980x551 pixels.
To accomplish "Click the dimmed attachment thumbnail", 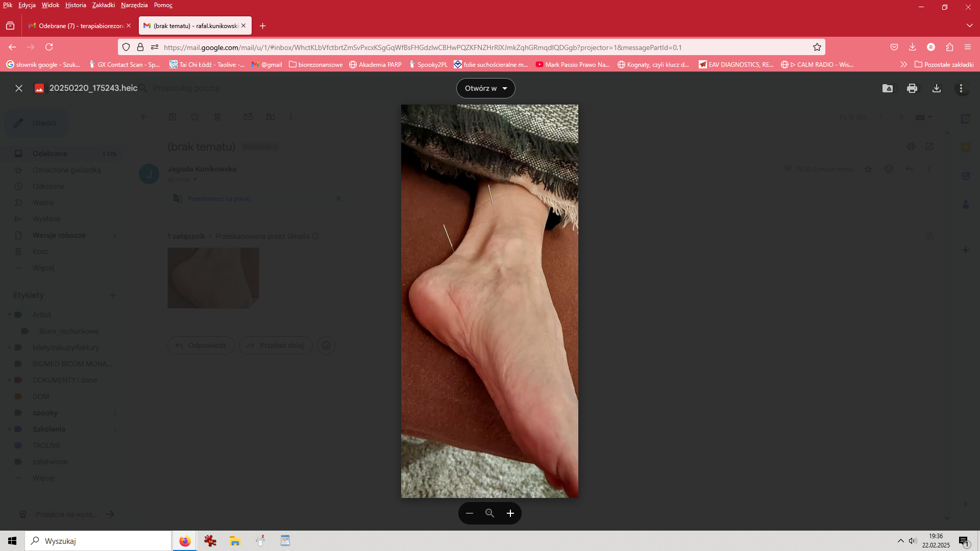I will [x=213, y=278].
